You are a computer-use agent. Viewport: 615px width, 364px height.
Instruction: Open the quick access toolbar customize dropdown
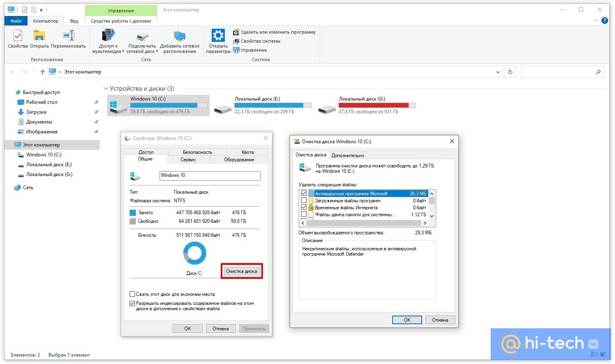tap(41, 10)
